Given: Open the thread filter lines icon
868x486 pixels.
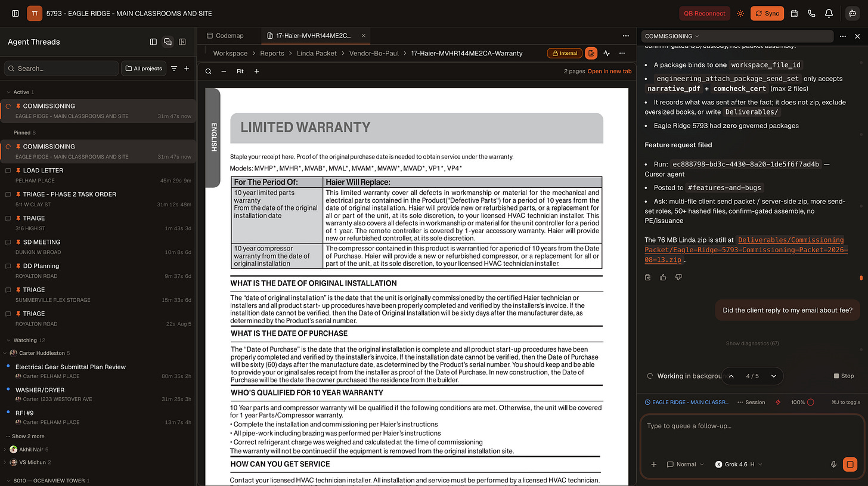Looking at the screenshot, I should [174, 69].
